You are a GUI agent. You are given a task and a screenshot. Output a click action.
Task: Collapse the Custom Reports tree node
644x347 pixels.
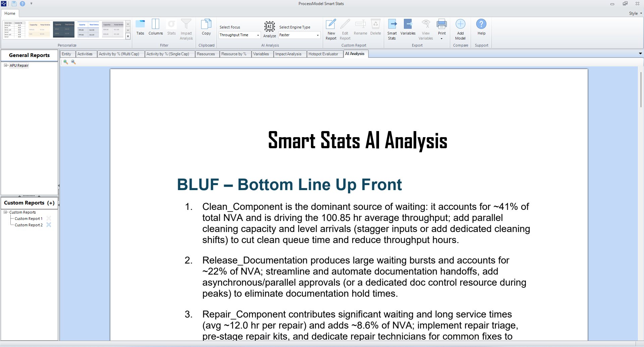tap(5, 212)
